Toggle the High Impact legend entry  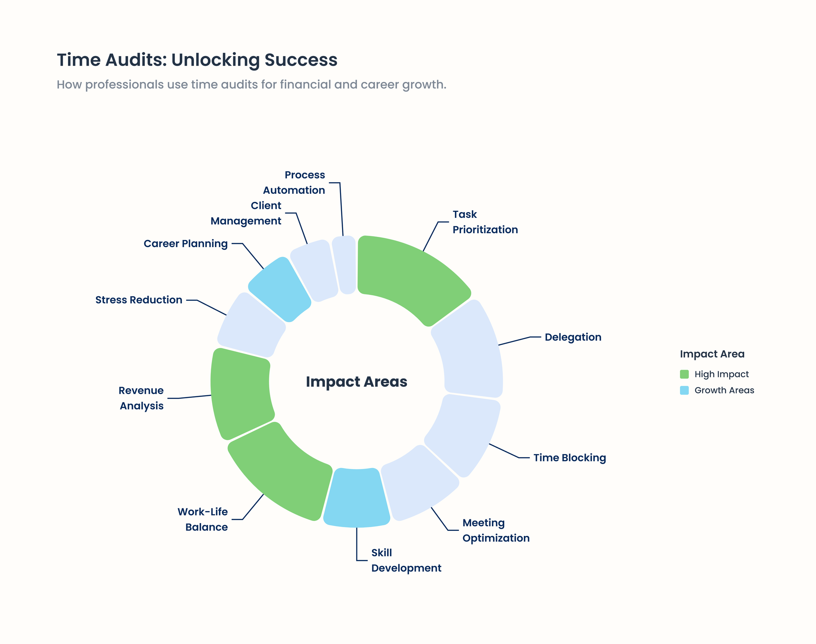[x=722, y=374]
